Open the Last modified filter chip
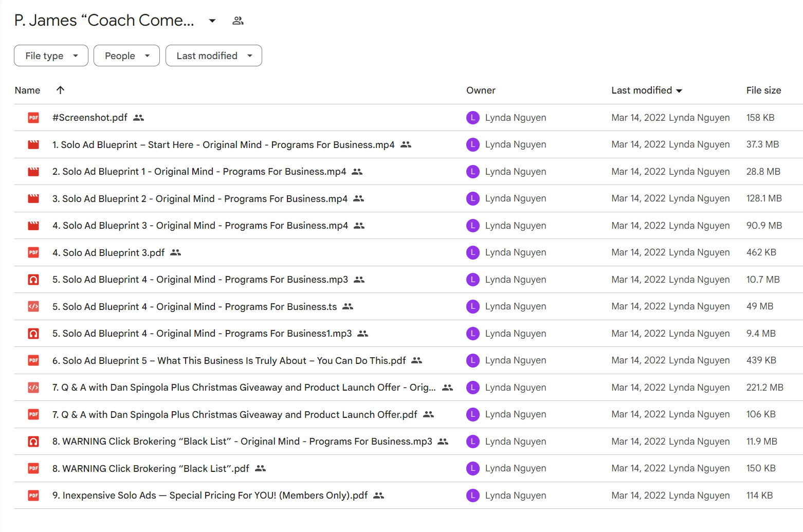The height and width of the screenshot is (532, 803). tap(214, 56)
